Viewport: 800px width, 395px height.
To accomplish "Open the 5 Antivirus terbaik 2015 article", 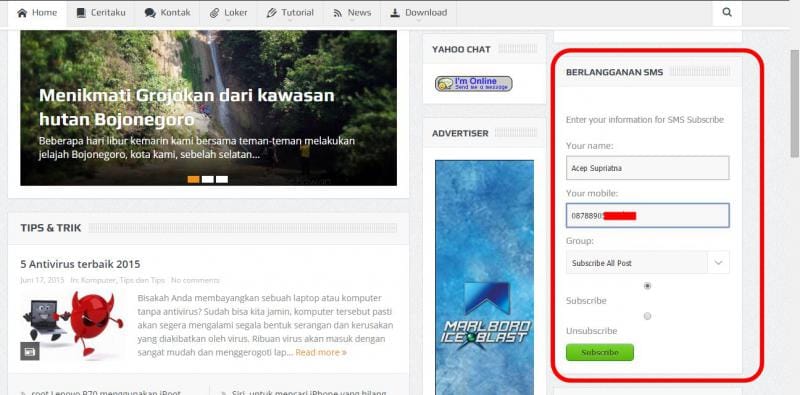I will tap(80, 264).
